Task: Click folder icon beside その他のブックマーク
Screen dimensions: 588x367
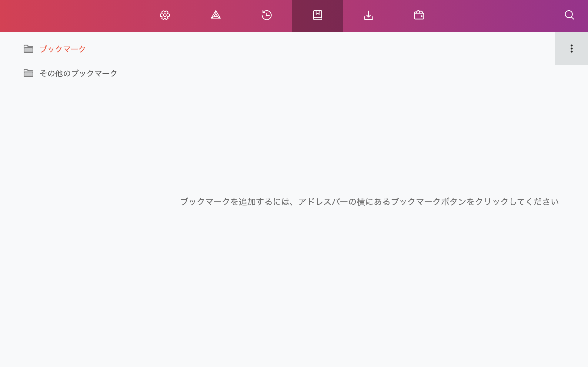Action: 28,73
